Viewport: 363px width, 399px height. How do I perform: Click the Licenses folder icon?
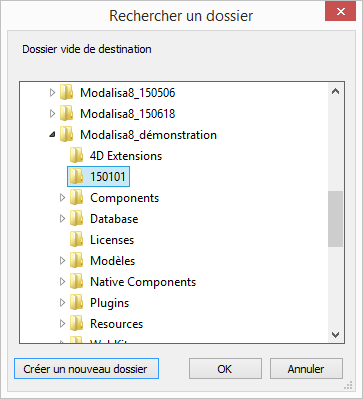tap(77, 239)
